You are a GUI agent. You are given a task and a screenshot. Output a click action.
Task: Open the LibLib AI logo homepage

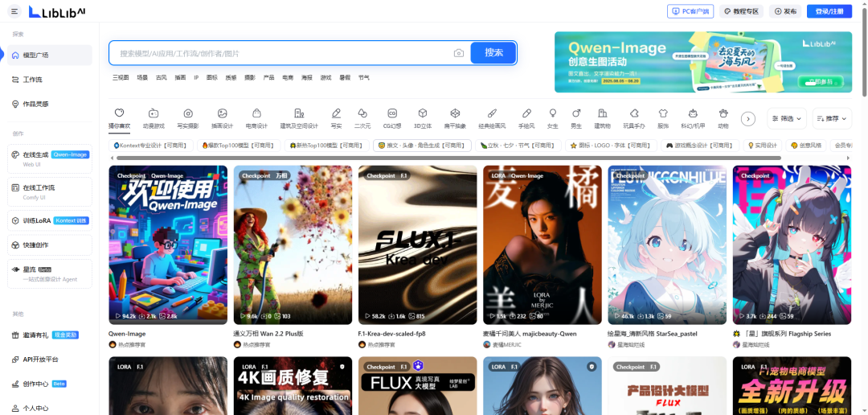[57, 11]
